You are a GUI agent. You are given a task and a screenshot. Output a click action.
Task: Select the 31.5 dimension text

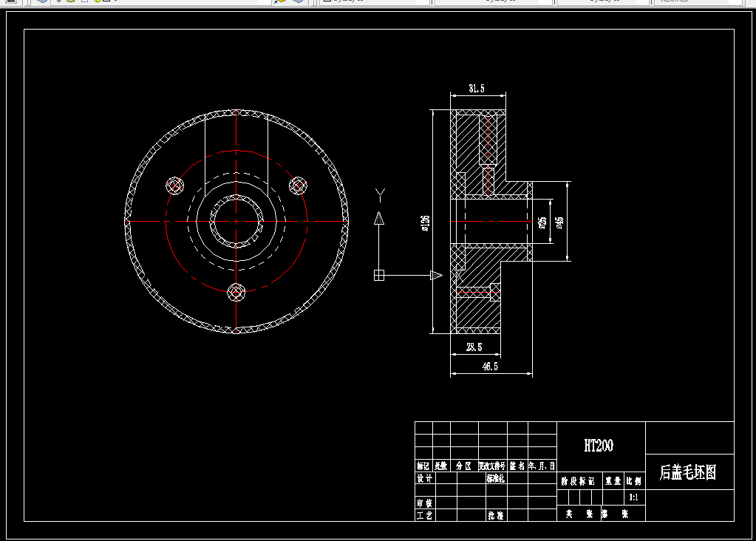tap(477, 89)
